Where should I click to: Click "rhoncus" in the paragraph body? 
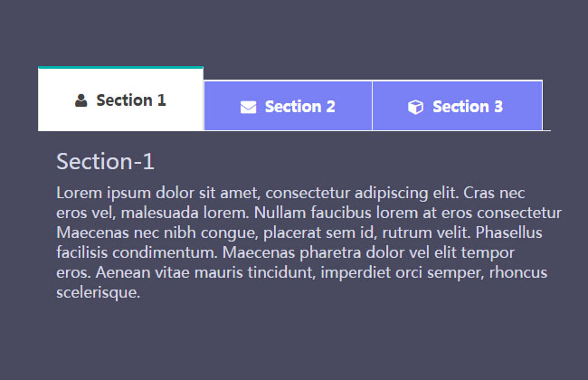coord(533,272)
